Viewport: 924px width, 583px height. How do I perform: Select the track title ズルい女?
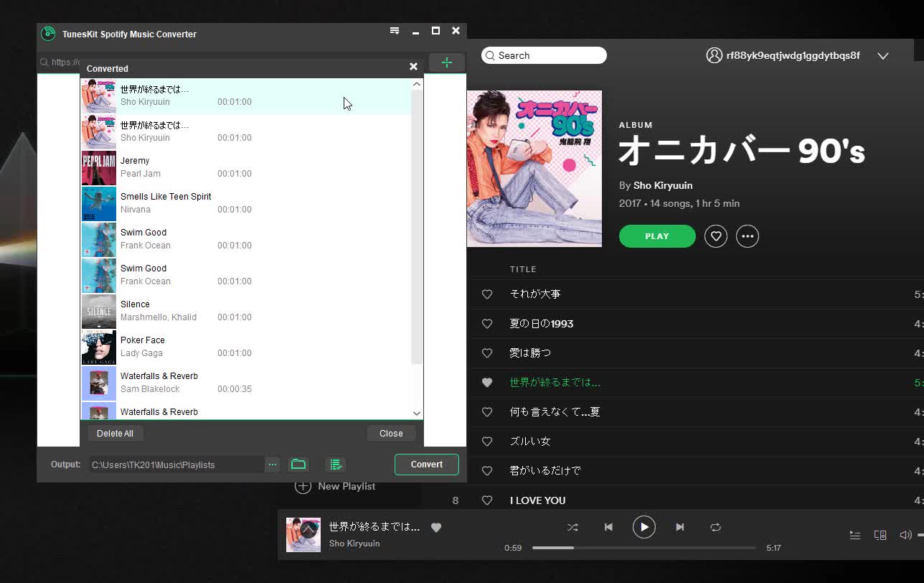click(530, 442)
